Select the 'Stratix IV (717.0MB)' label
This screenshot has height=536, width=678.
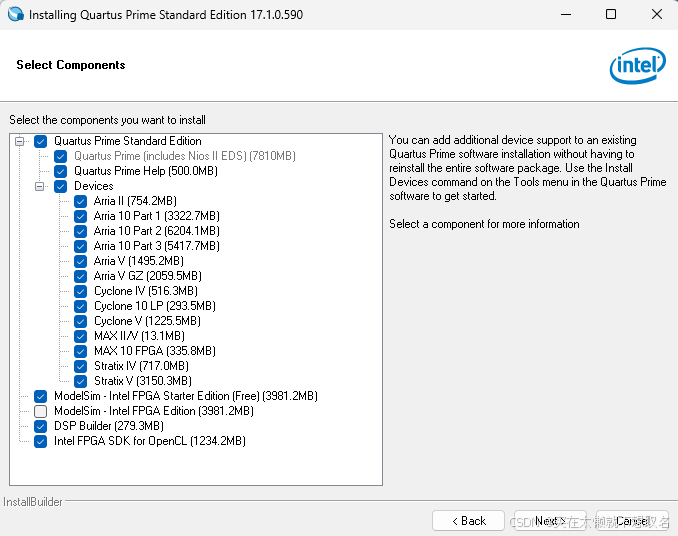point(141,366)
